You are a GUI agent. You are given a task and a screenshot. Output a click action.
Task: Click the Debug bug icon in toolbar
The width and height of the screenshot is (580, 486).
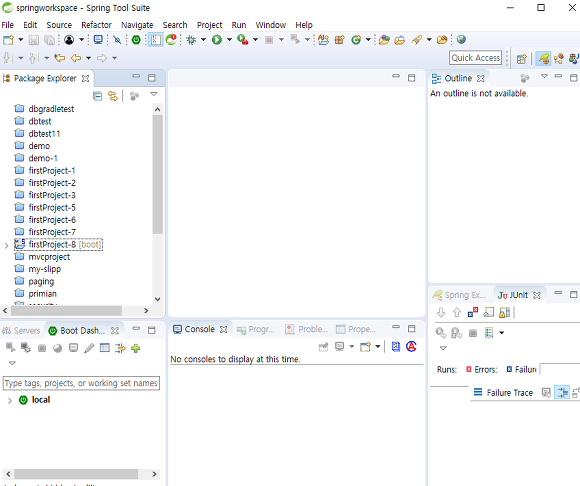point(191,40)
